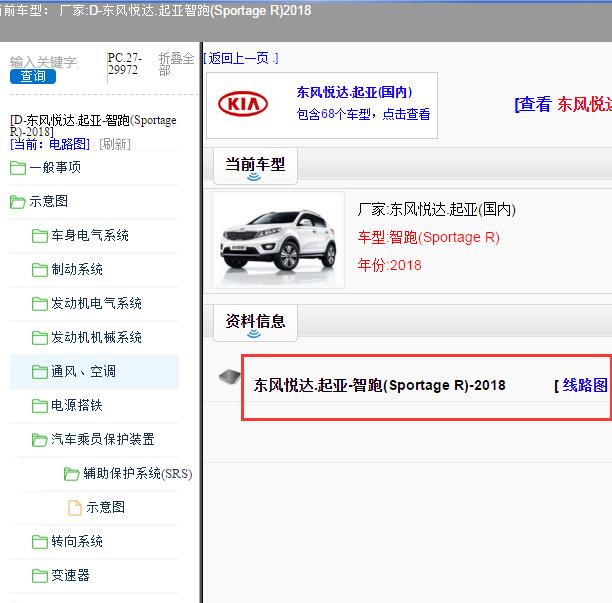Click the KIA logo image
Screen dimensions: 612x603
pos(243,104)
